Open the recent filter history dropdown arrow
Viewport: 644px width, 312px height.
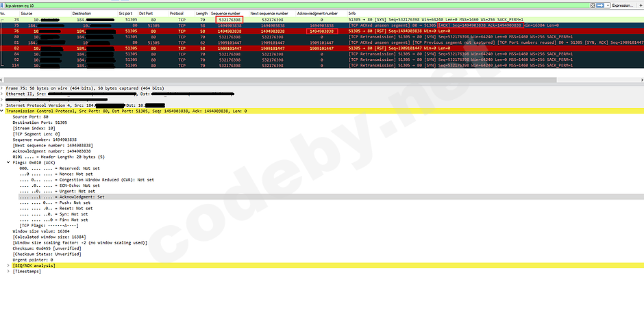pyautogui.click(x=608, y=5)
